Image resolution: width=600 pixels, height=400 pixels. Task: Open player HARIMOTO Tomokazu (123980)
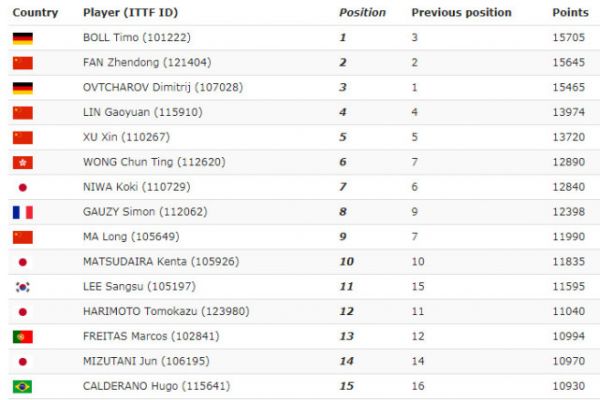point(166,311)
